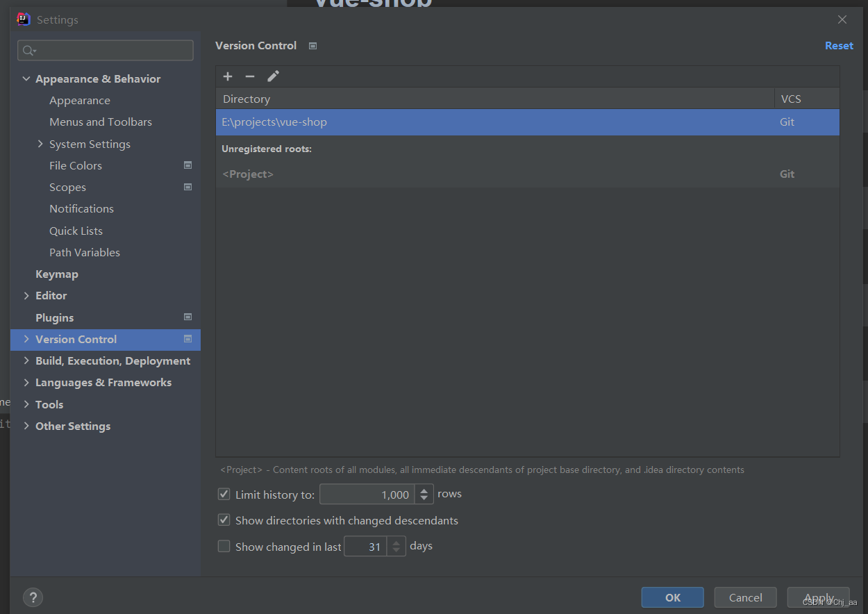Expand the Version Control tree node arrow
868x614 pixels.
[26, 339]
